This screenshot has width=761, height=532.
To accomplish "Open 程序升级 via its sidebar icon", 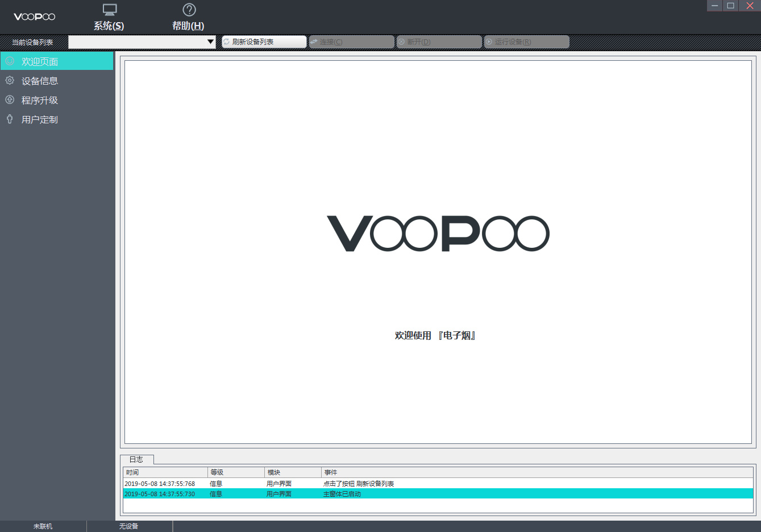I will pos(10,99).
